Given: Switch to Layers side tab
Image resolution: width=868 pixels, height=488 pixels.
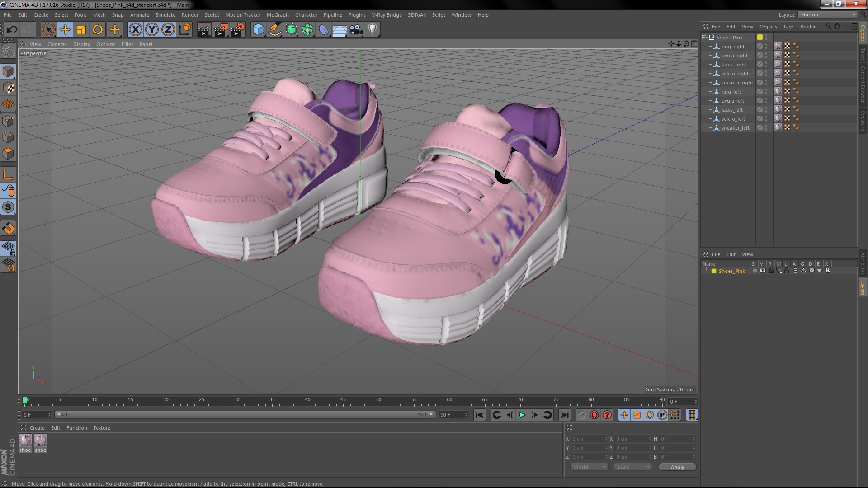Looking at the screenshot, I should click(x=863, y=287).
